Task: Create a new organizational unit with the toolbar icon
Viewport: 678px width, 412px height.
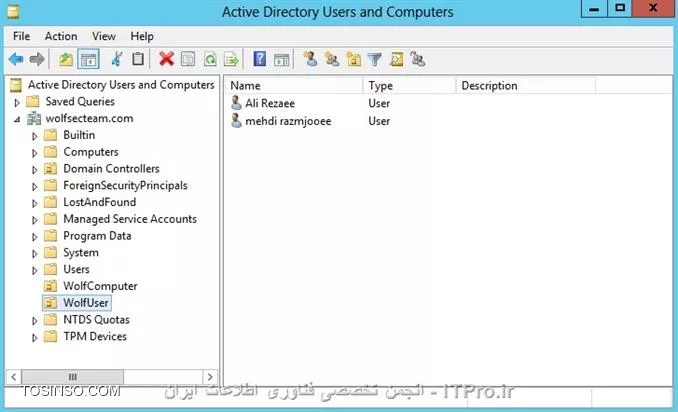Action: (x=353, y=59)
